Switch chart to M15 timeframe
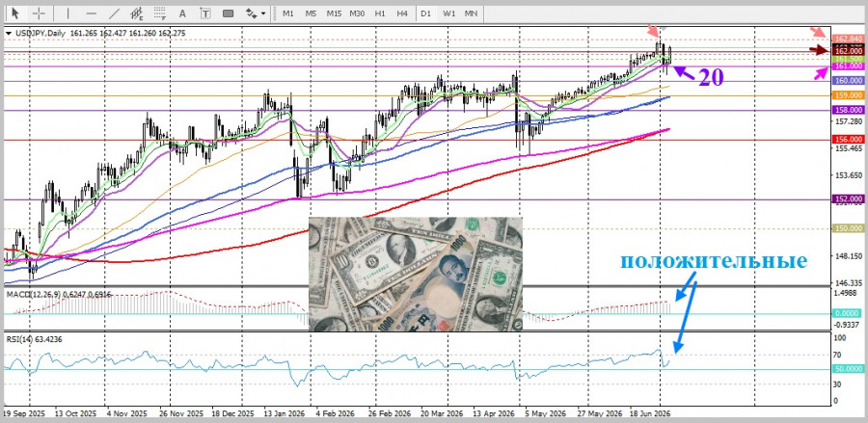Image resolution: width=868 pixels, height=423 pixels. tap(334, 13)
